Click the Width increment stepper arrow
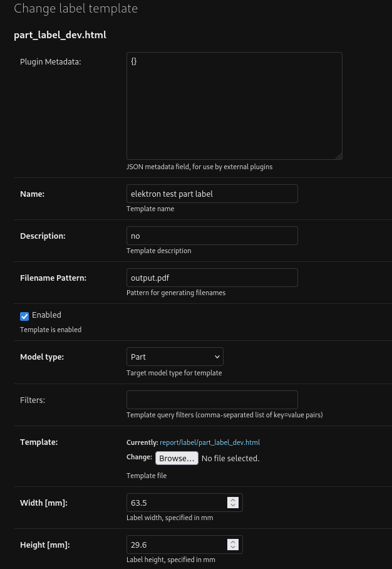 (232, 499)
